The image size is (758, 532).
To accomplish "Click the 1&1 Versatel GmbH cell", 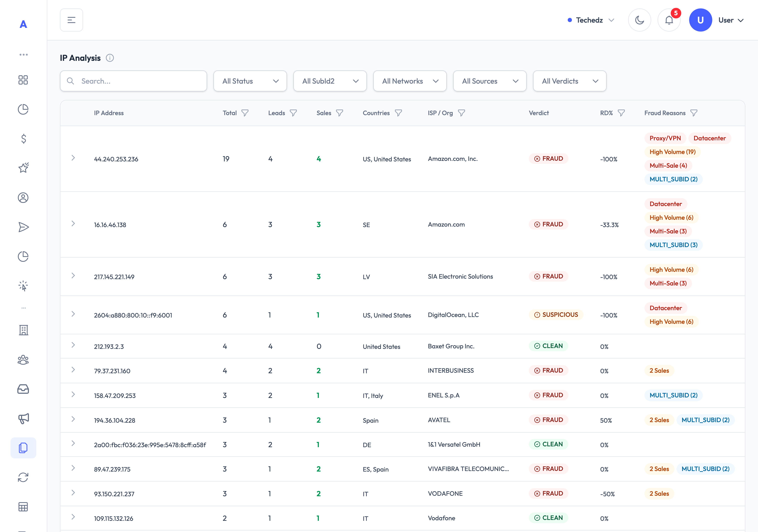I will click(454, 445).
